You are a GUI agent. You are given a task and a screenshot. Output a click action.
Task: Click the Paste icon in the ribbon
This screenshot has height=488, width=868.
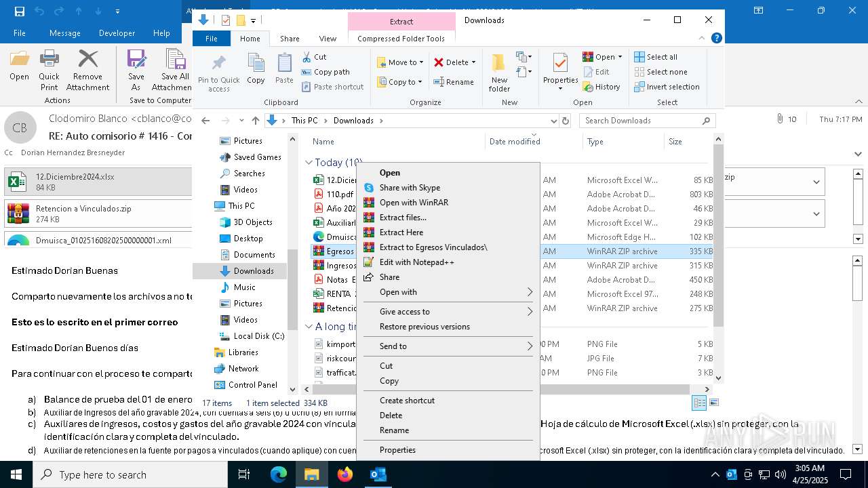click(284, 64)
